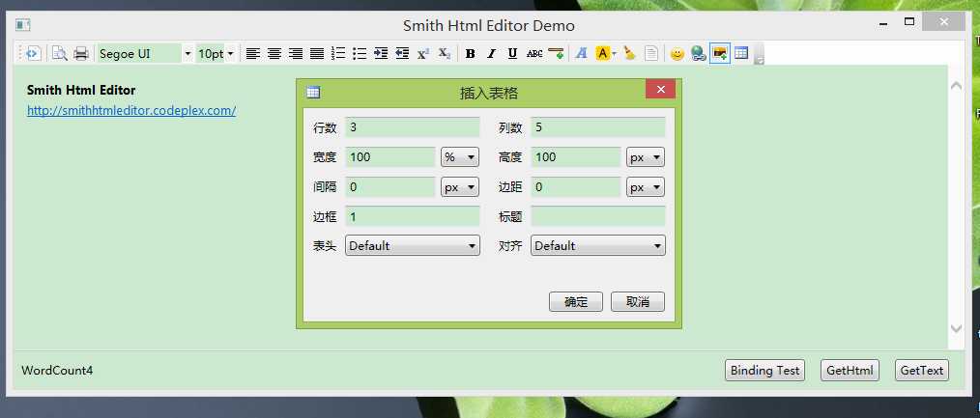Toggle underline formatting
This screenshot has width=980, height=418.
pyautogui.click(x=512, y=54)
